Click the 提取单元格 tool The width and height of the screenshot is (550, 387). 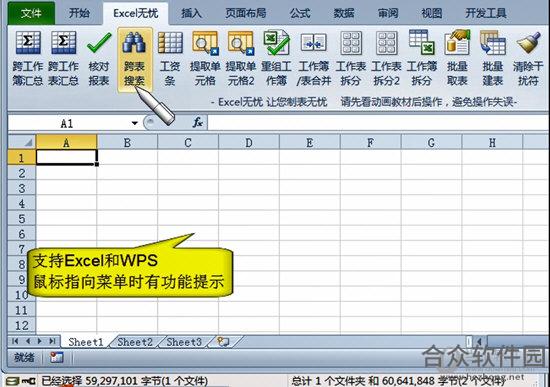pyautogui.click(x=205, y=59)
